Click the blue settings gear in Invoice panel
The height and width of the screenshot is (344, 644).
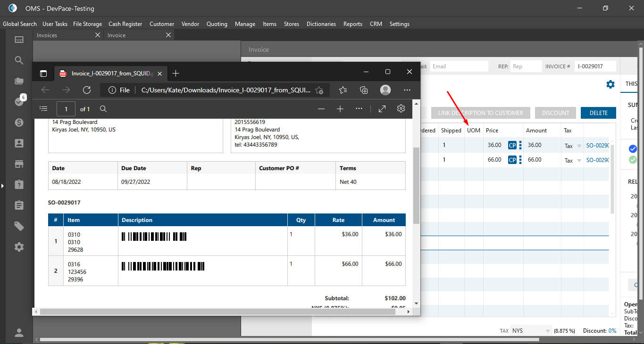(x=611, y=84)
